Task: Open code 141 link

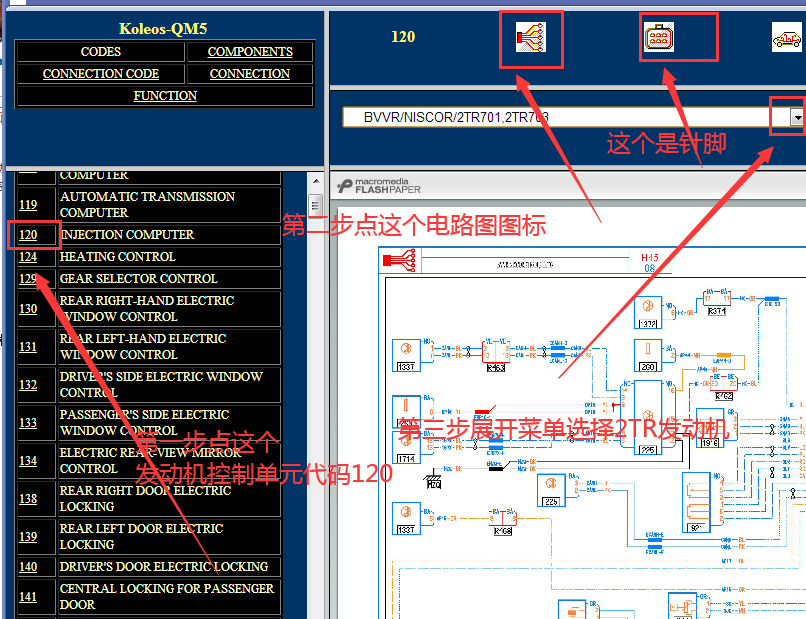Action: click(28, 596)
